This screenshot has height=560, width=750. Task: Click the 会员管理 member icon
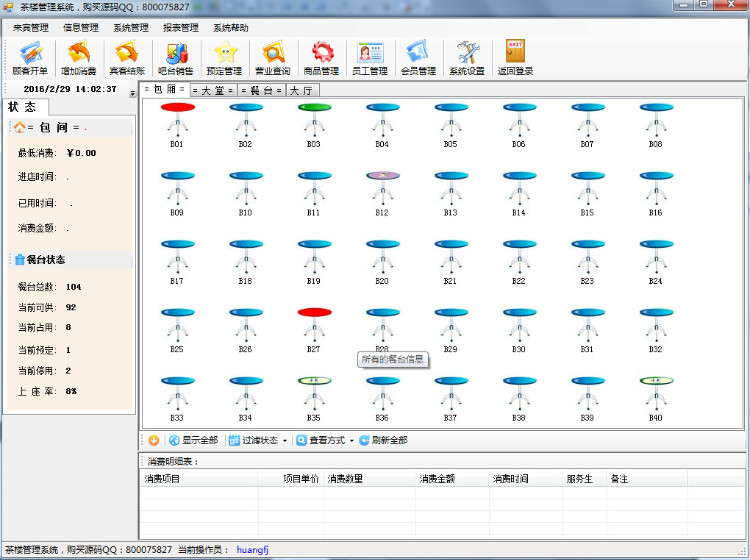(x=418, y=58)
